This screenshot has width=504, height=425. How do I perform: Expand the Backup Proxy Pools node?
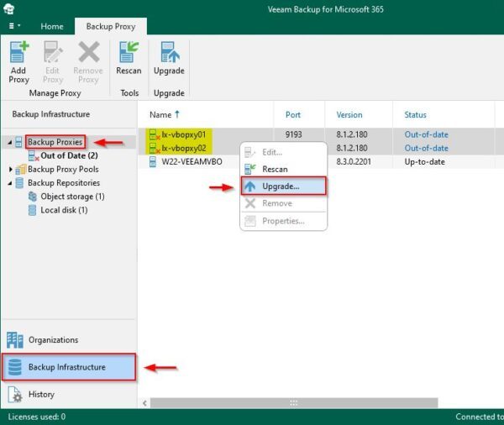pos(10,169)
